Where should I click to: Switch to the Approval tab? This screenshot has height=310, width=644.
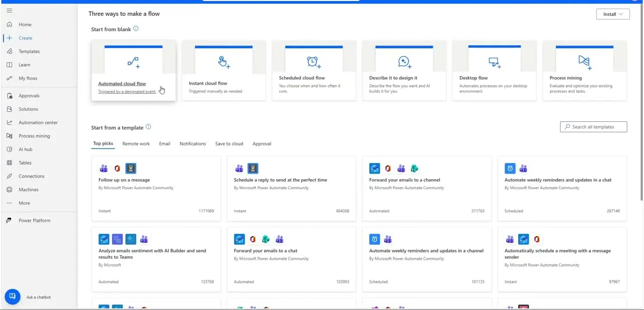tap(262, 143)
